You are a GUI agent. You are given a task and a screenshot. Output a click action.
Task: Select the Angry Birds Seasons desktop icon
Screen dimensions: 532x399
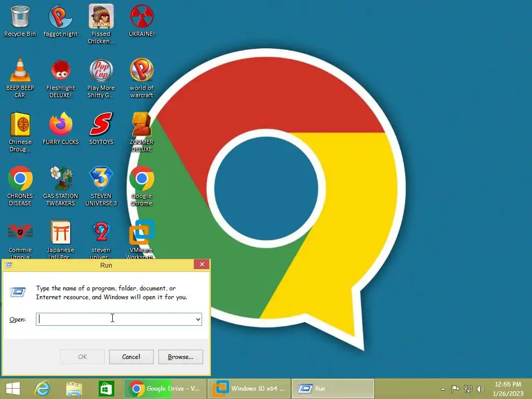(101, 24)
